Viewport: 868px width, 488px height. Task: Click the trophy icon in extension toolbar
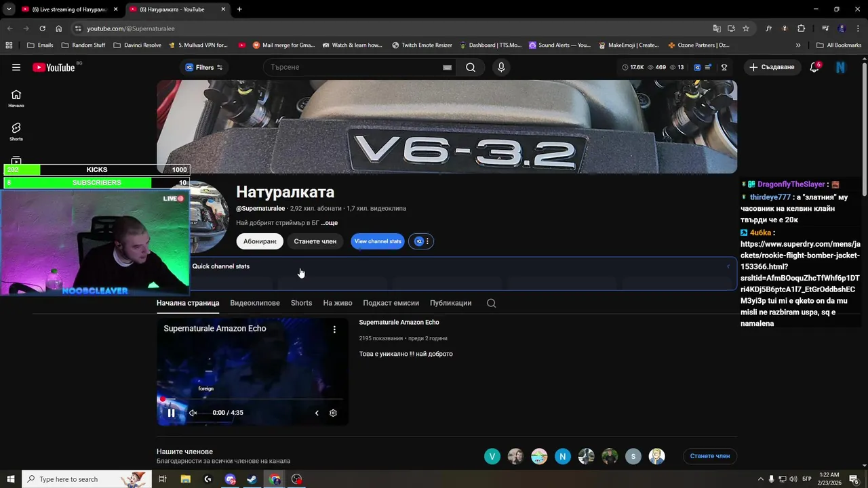724,67
